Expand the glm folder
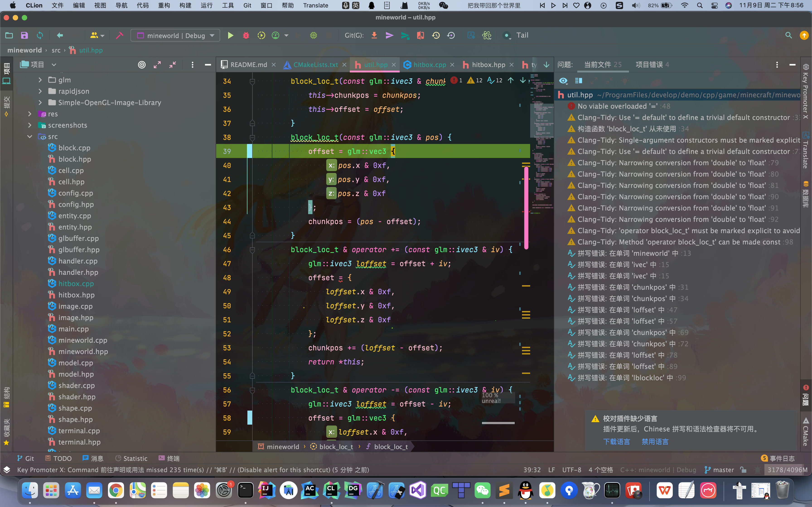The width and height of the screenshot is (812, 507). coord(40,80)
